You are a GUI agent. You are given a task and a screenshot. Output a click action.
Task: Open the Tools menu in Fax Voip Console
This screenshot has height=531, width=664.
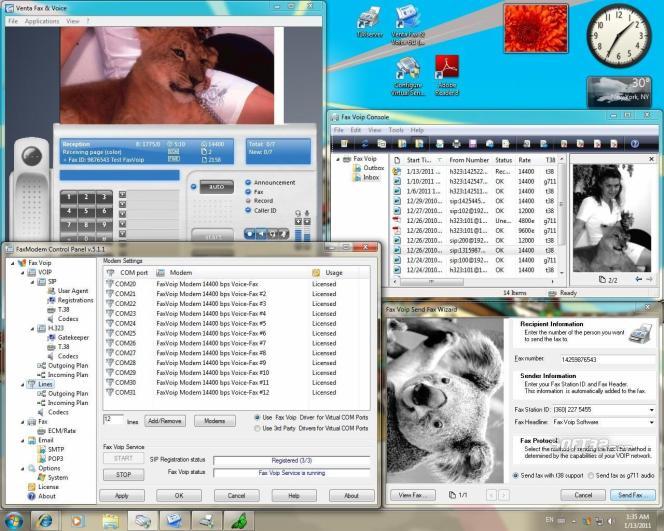[396, 130]
